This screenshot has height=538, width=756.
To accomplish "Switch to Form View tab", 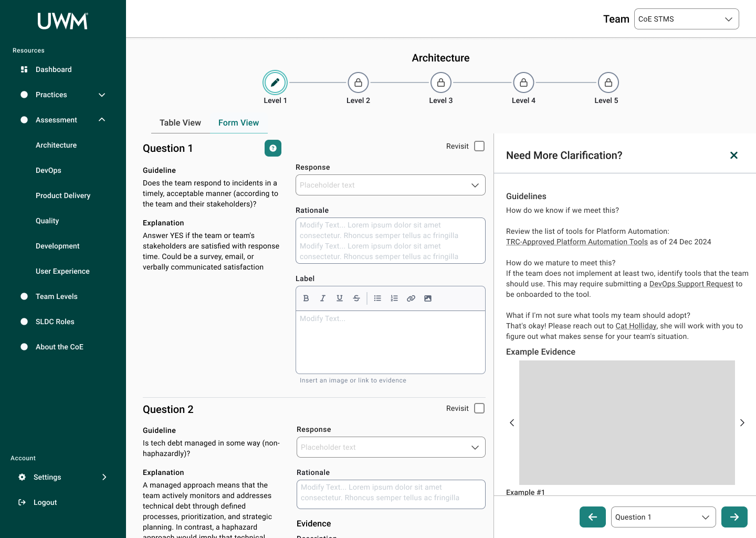I will click(239, 122).
